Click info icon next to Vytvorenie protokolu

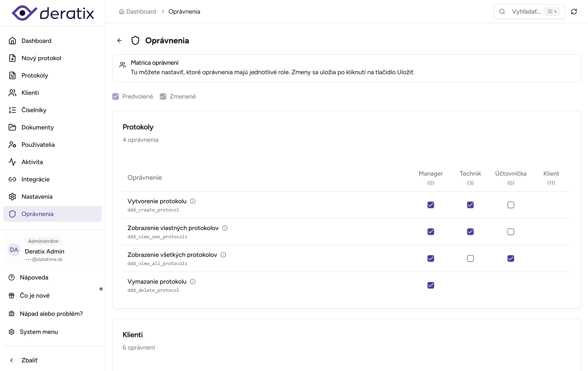[193, 201]
